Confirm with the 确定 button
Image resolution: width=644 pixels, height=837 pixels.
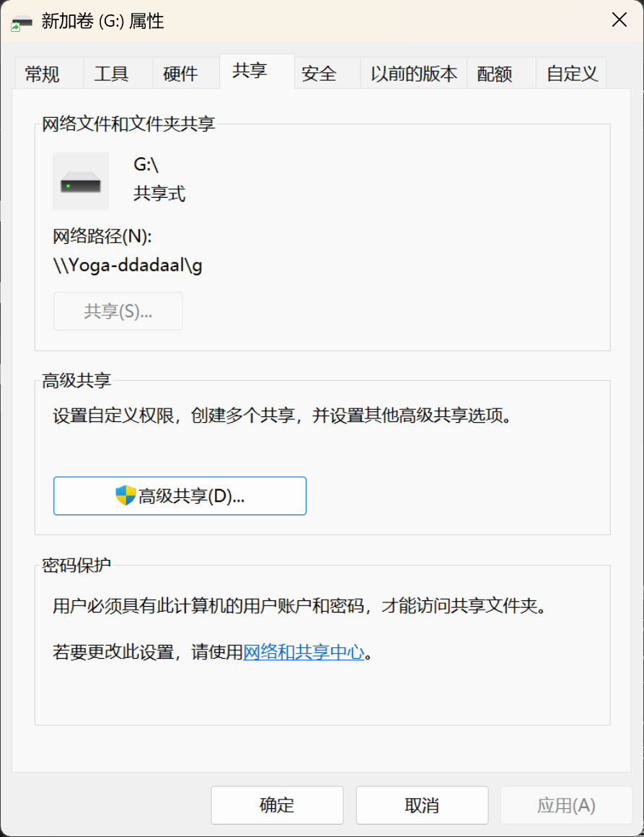click(x=277, y=805)
